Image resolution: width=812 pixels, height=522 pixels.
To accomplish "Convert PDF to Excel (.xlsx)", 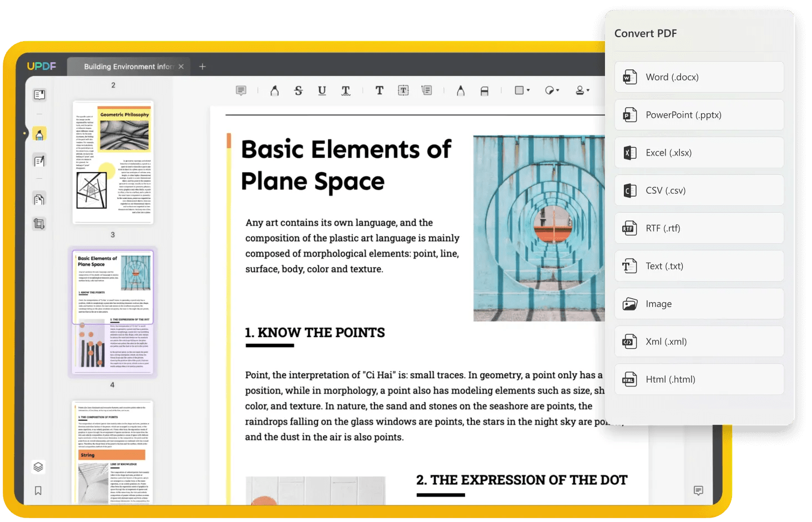I will 699,153.
